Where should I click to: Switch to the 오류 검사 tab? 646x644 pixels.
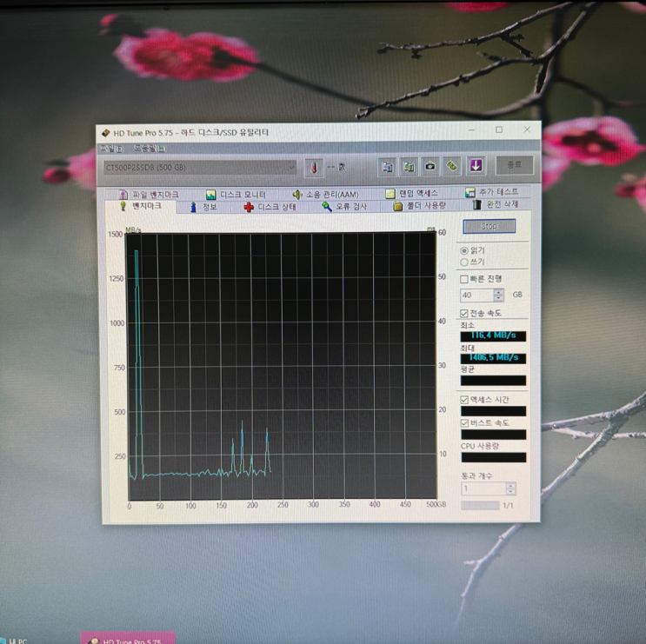(x=344, y=206)
